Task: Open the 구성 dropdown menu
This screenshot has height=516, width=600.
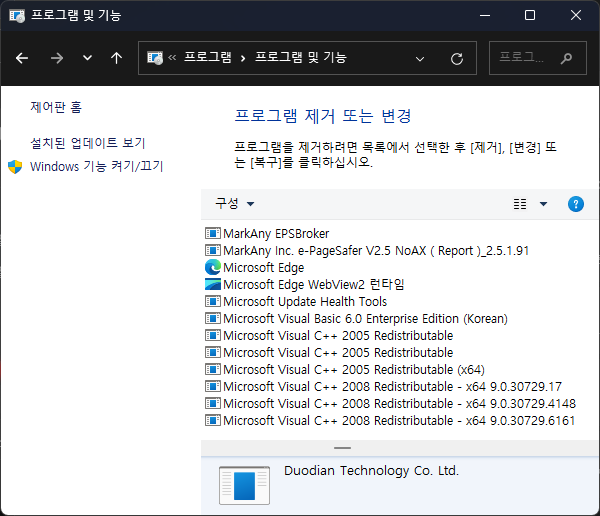Action: pos(234,203)
